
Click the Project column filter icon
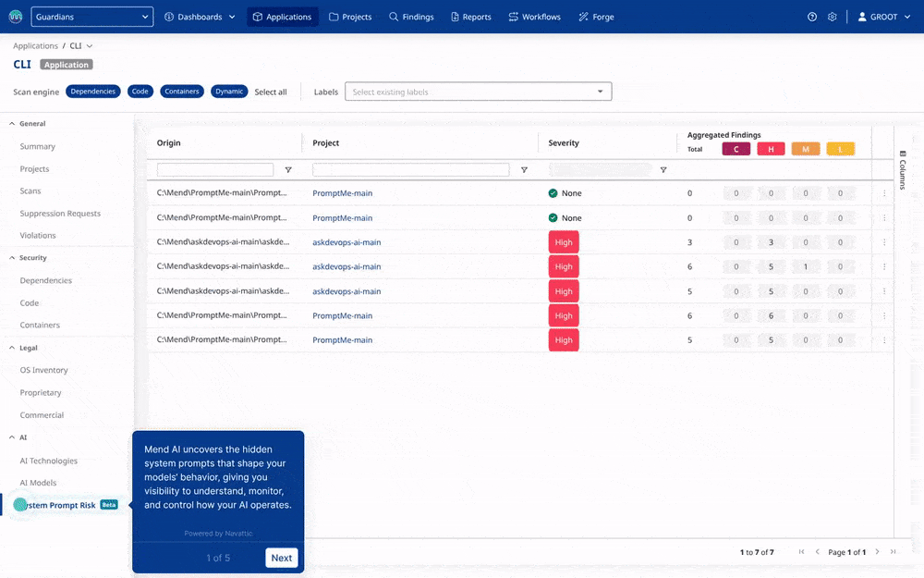point(524,170)
